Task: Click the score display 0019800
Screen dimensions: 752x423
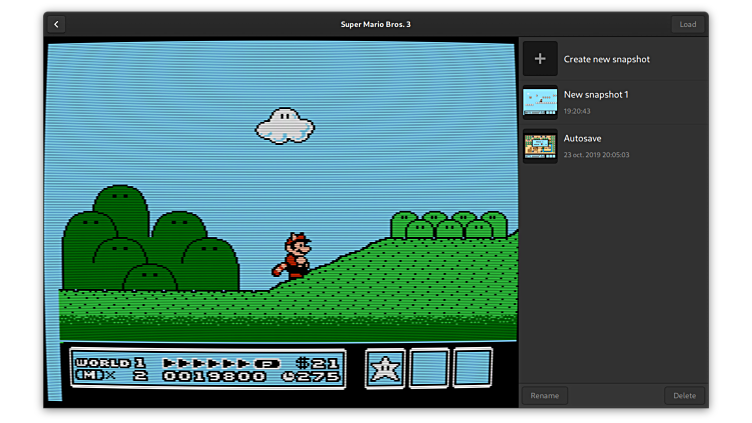Action: coord(214,377)
